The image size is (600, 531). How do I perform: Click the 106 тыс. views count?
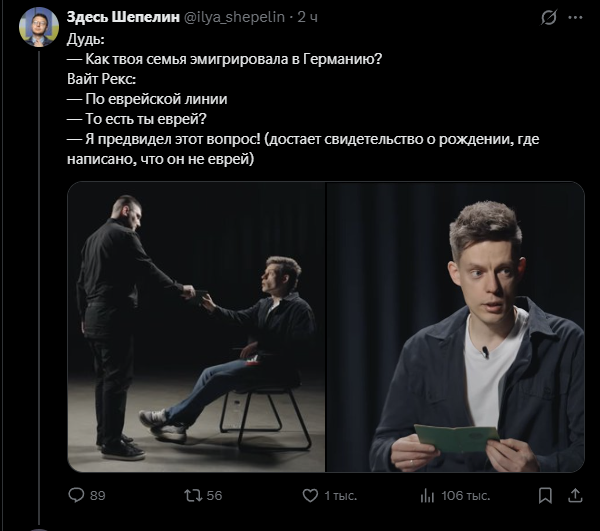point(466,496)
